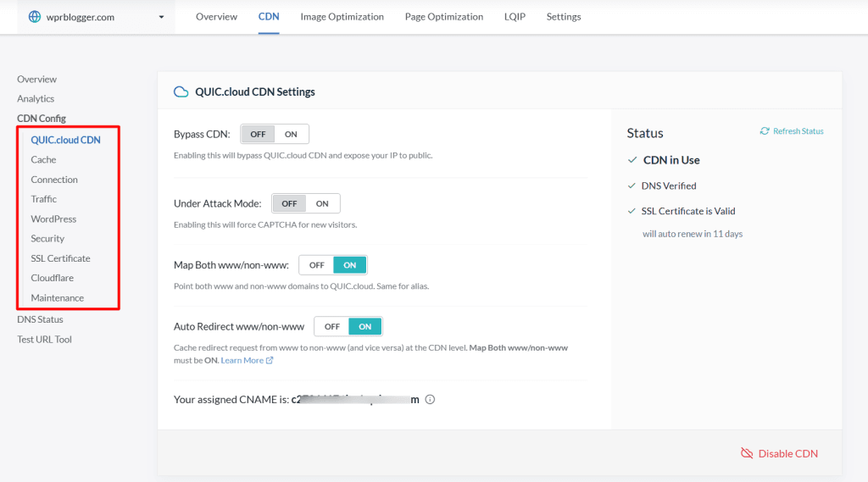The height and width of the screenshot is (482, 868).
Task: Click the wprblogger.com domain name
Action: 81,17
